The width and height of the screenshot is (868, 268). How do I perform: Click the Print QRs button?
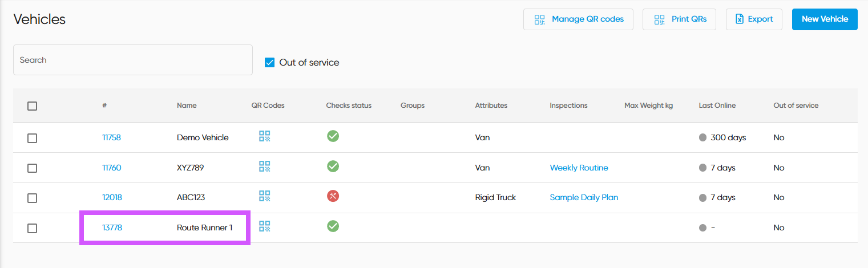(679, 19)
